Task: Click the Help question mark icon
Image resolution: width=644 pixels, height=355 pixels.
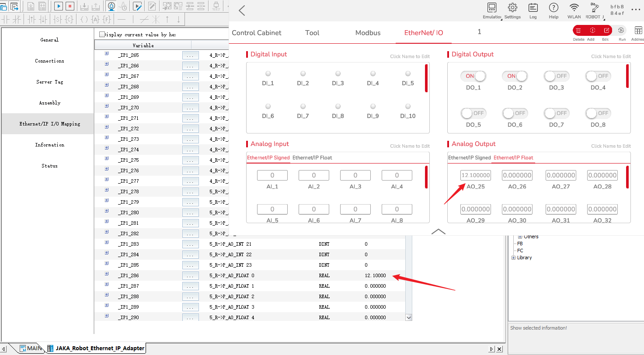Action: click(553, 8)
